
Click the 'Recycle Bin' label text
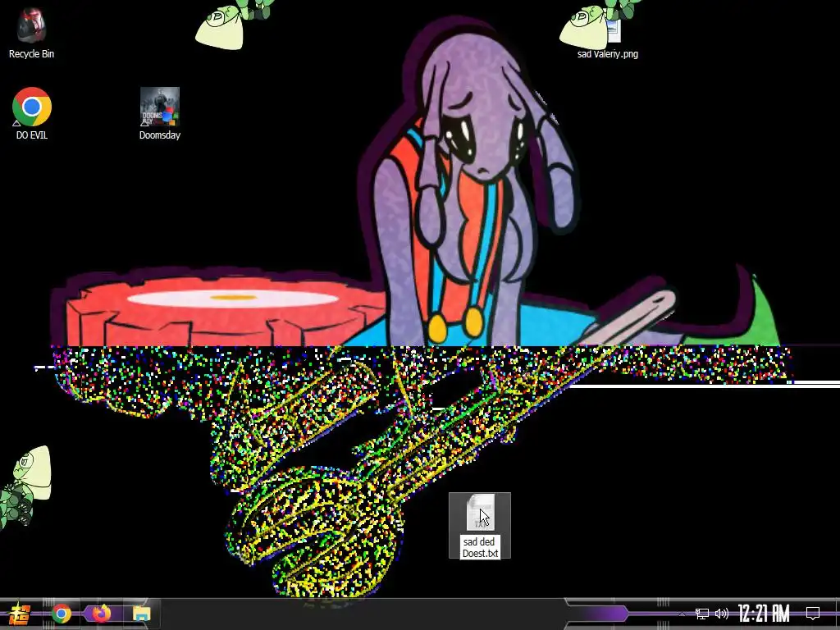point(31,53)
